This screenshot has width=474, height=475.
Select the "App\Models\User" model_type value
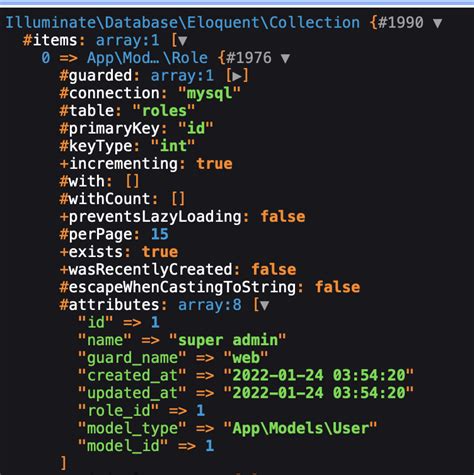(x=300, y=428)
